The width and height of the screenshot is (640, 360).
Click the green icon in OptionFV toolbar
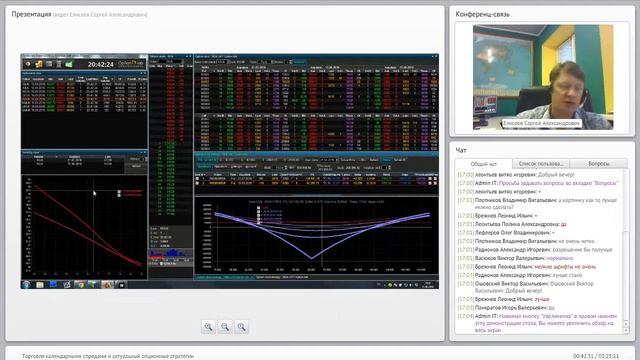69,64
